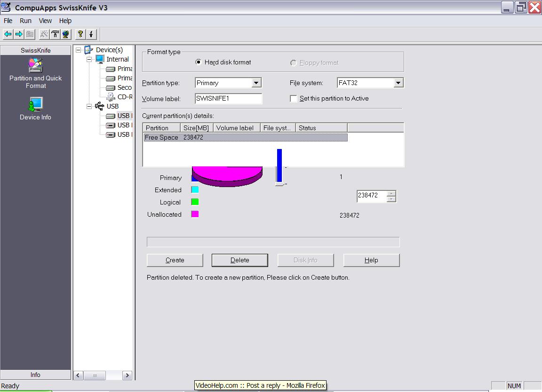Select the Free Space partition row

pyautogui.click(x=246, y=137)
